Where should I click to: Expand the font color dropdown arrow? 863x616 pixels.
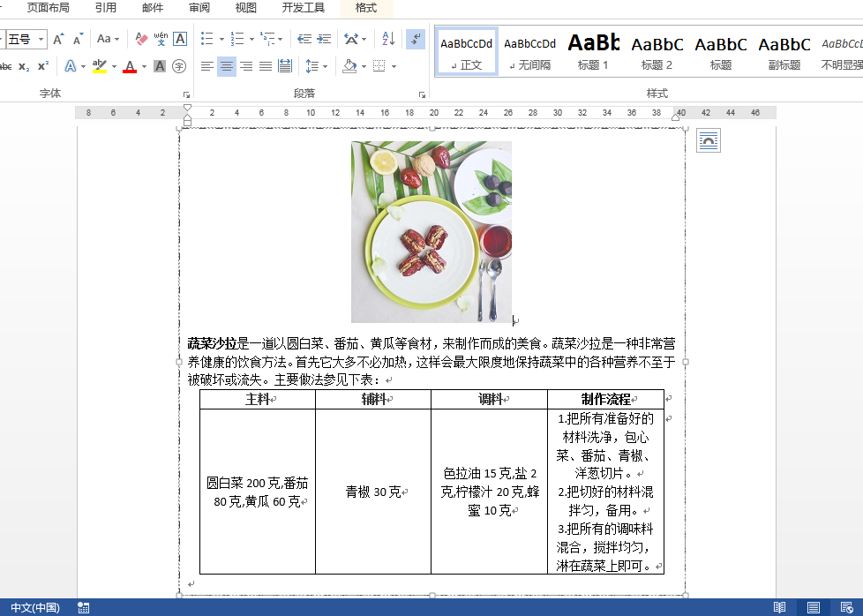coord(144,66)
